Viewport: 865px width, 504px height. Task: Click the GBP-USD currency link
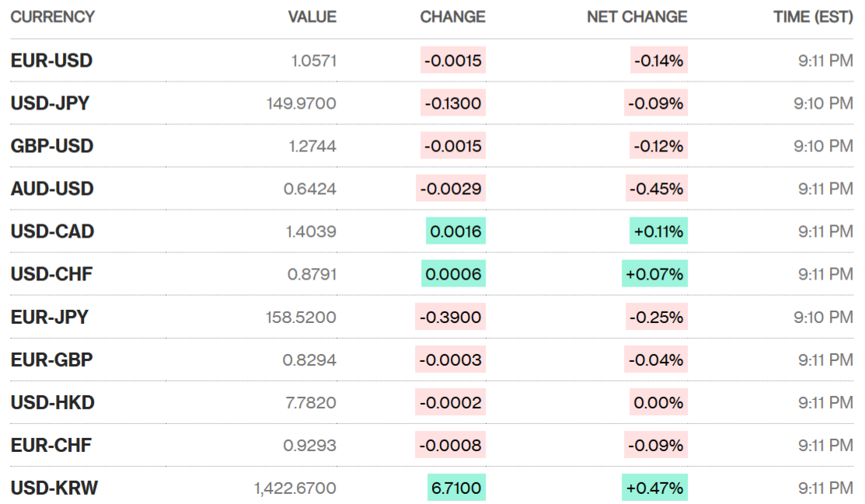tap(52, 146)
